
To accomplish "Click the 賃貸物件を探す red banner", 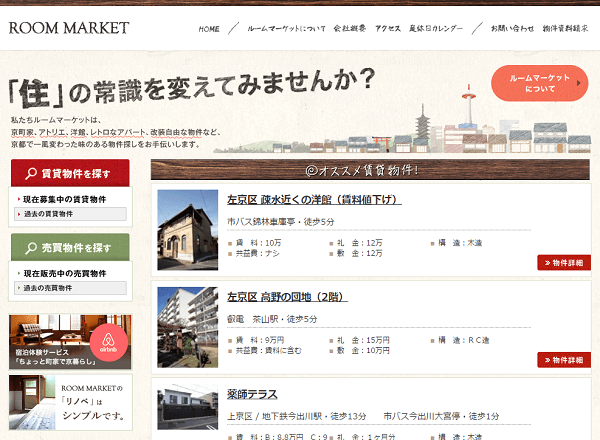I will click(70, 173).
